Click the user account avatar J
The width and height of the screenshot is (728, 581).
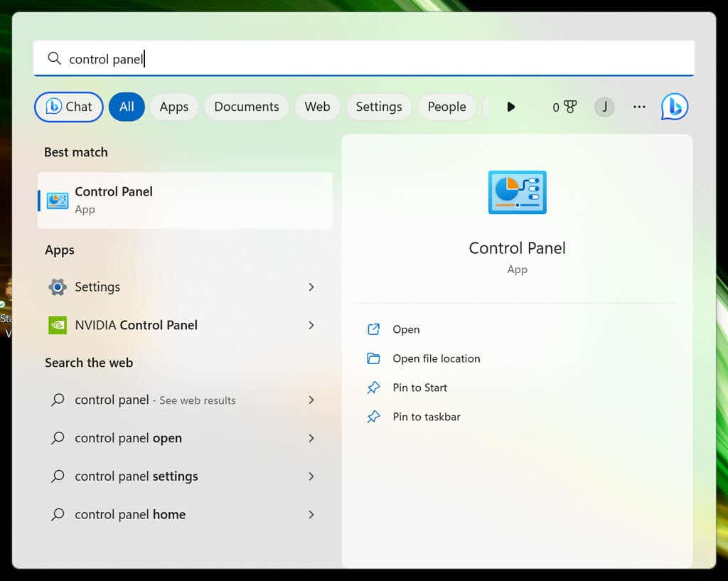604,107
